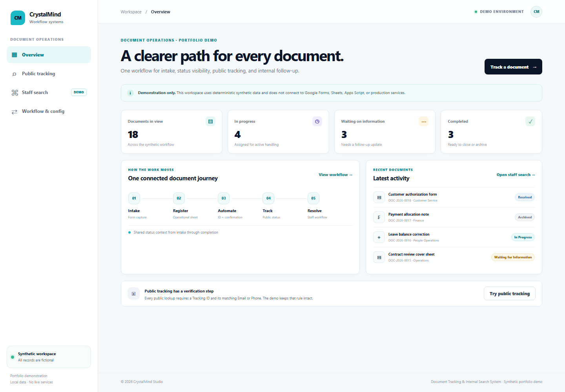The image size is (565, 392).
Task: Click the Customer authorization form title
Action: tap(412, 194)
